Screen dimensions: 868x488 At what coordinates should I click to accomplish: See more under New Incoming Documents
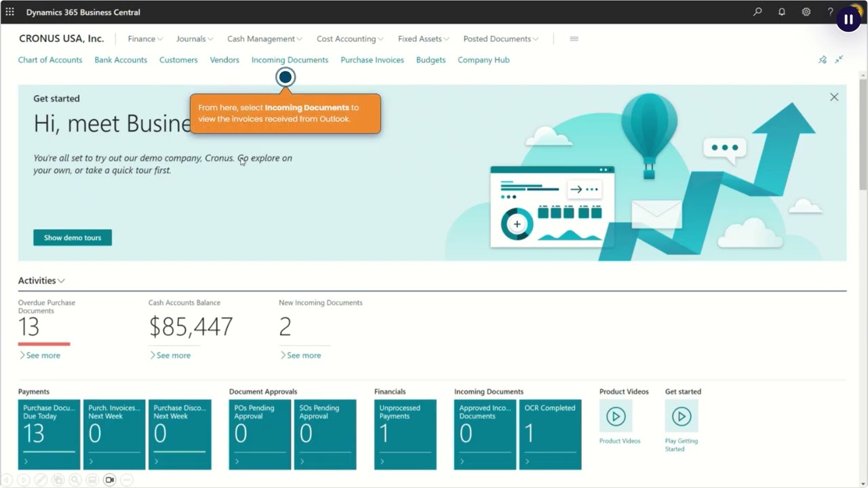(300, 355)
